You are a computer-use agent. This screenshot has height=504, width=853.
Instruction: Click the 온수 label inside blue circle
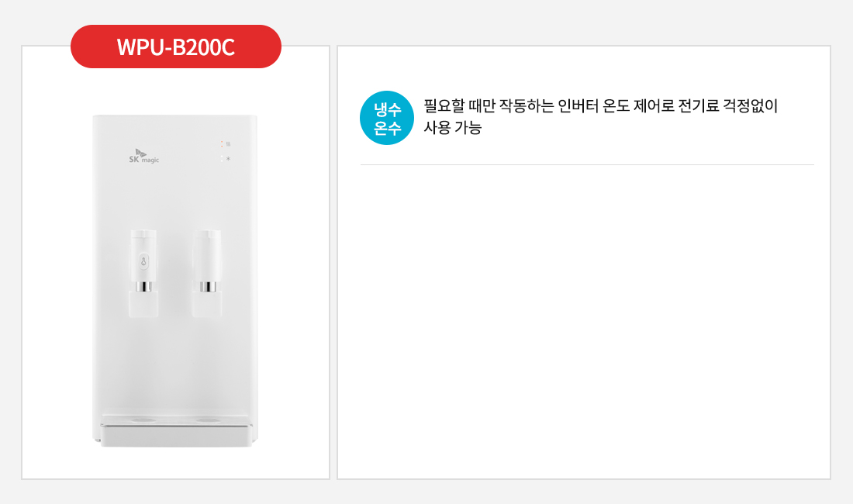click(387, 127)
